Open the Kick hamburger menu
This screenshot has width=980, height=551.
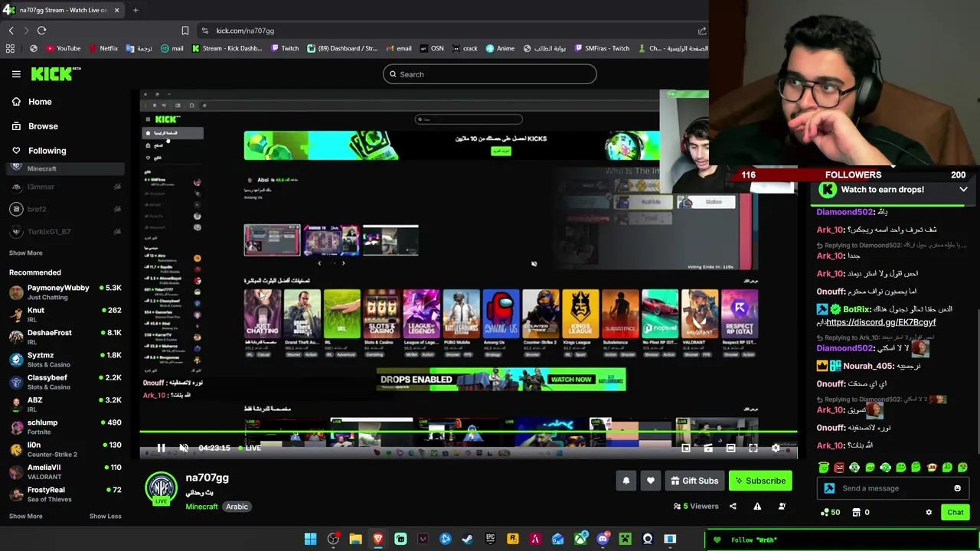tap(16, 74)
